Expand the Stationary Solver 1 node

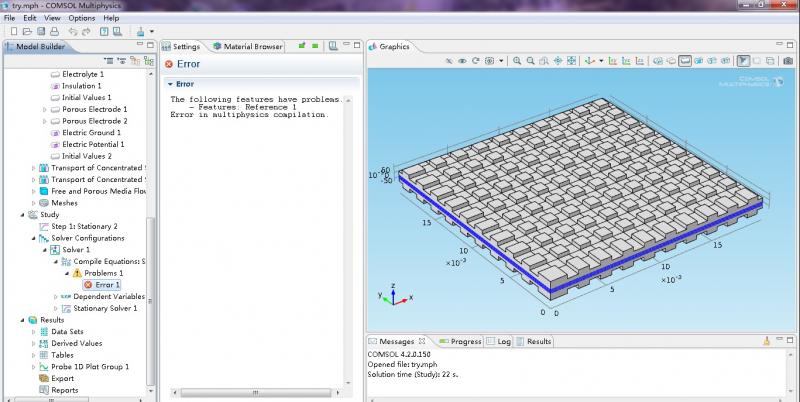click(x=56, y=308)
